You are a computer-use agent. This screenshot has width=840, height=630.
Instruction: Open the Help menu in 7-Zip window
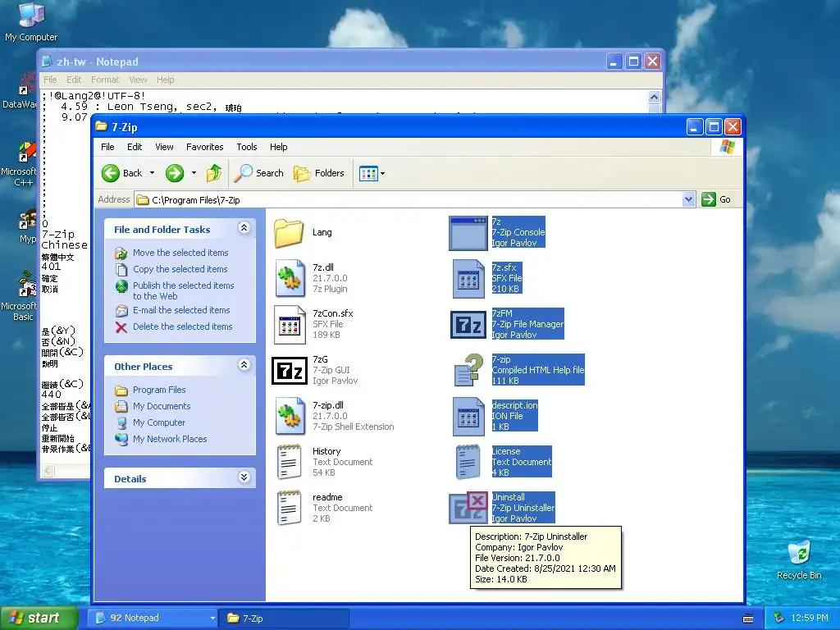click(x=278, y=147)
